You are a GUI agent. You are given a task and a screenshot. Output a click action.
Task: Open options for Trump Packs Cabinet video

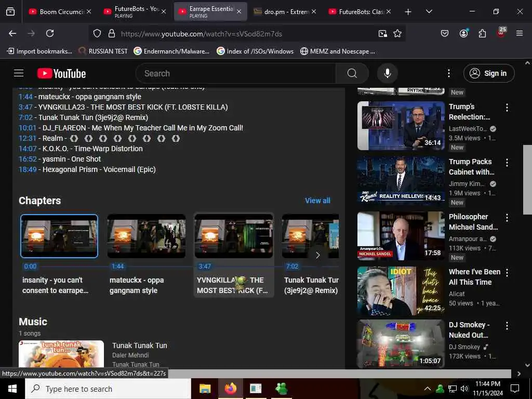507,163
